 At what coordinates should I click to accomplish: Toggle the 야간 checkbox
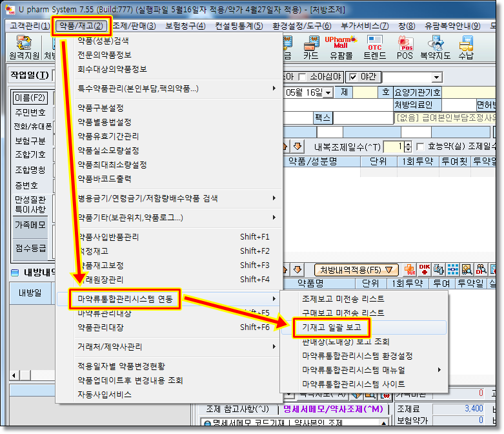[x=353, y=76]
